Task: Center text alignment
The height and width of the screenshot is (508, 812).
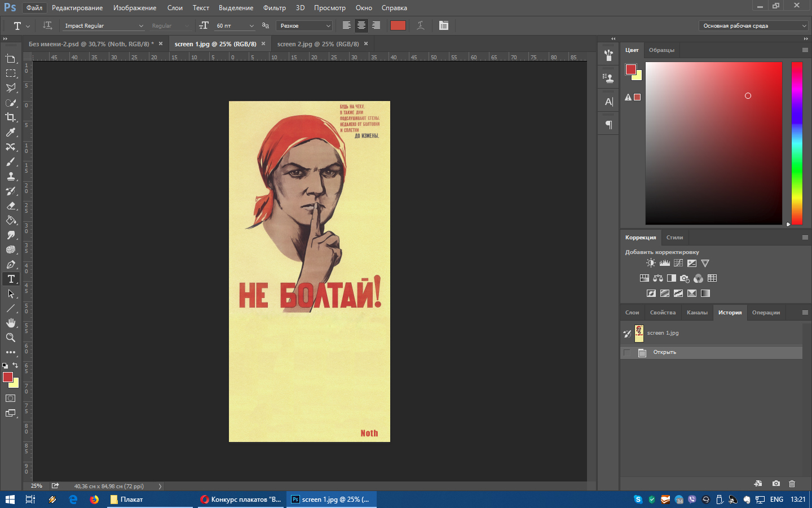Action: 361,25
